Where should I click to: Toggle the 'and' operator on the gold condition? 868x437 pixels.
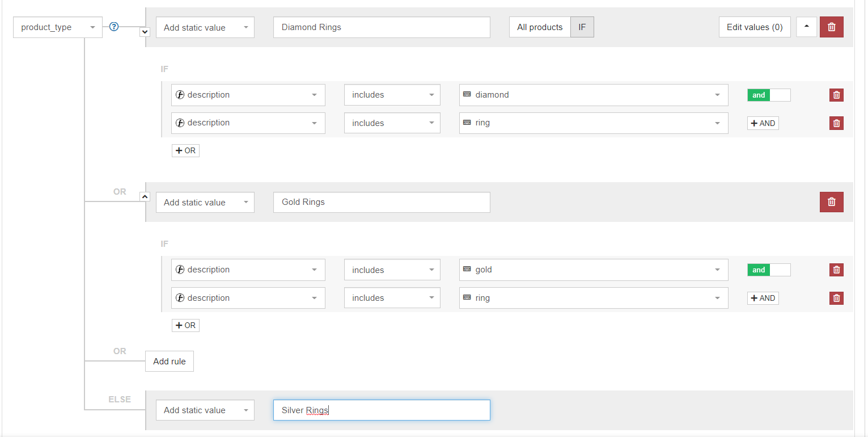758,270
